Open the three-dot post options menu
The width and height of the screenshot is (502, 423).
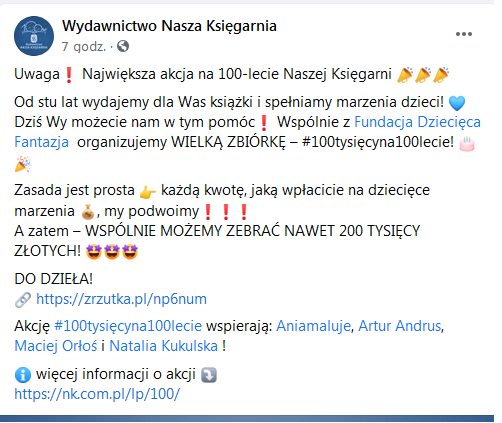(464, 34)
